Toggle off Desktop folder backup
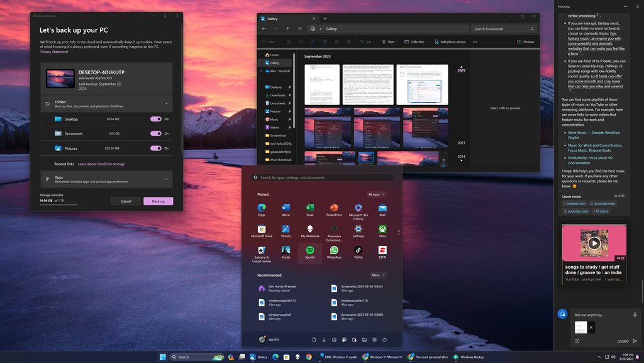Image resolution: width=644 pixels, height=363 pixels. 157,119
